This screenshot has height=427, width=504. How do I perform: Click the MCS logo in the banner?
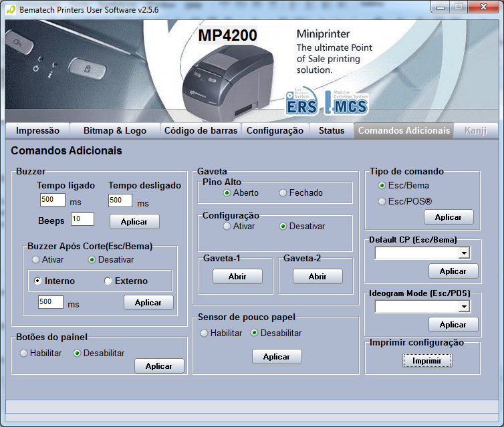[x=346, y=103]
